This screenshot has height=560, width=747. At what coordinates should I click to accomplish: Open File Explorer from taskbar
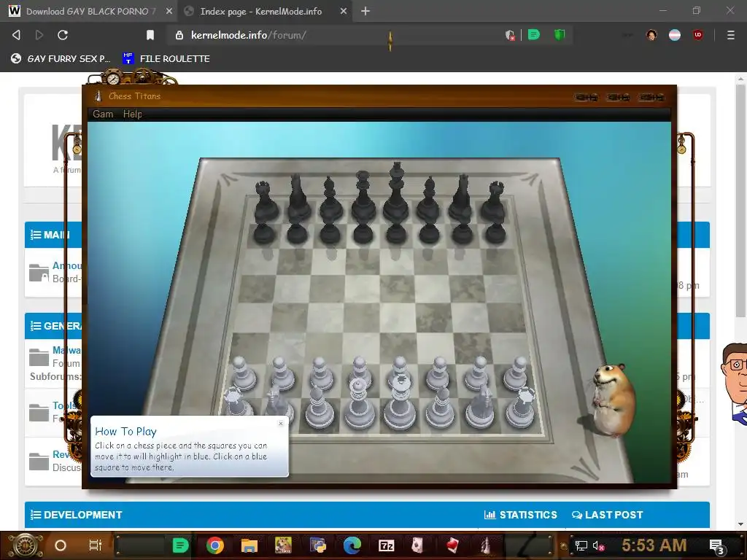coord(249,545)
